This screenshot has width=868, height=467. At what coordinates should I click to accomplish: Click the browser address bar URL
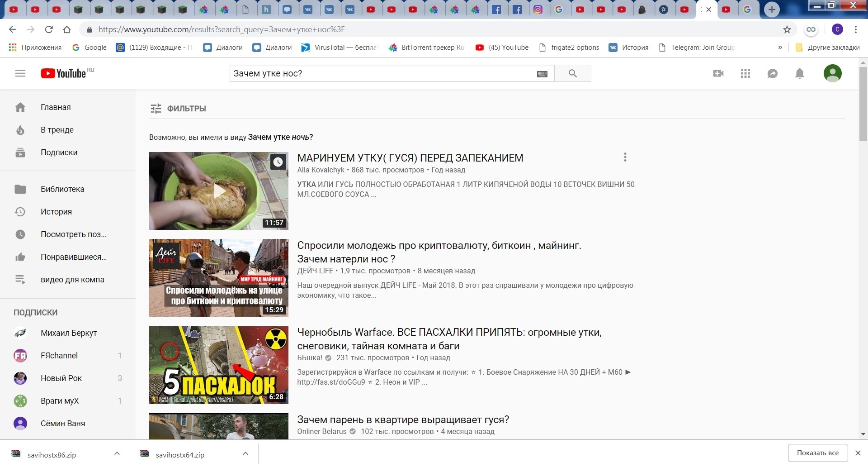[x=222, y=29]
